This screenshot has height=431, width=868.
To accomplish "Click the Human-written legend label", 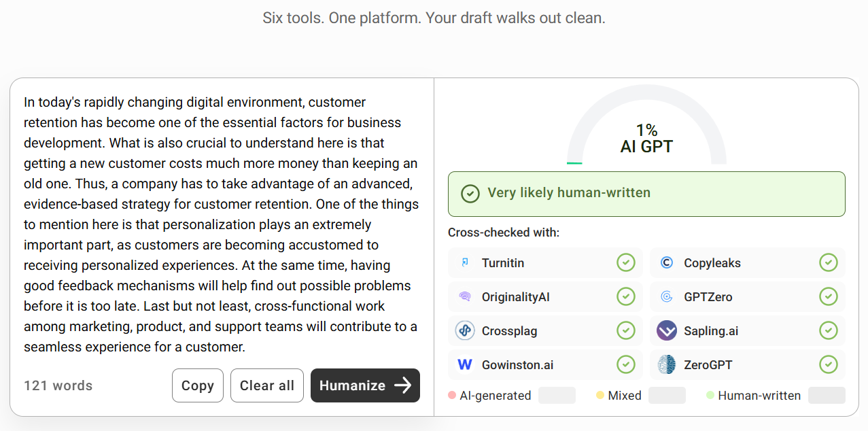I will coord(759,396).
